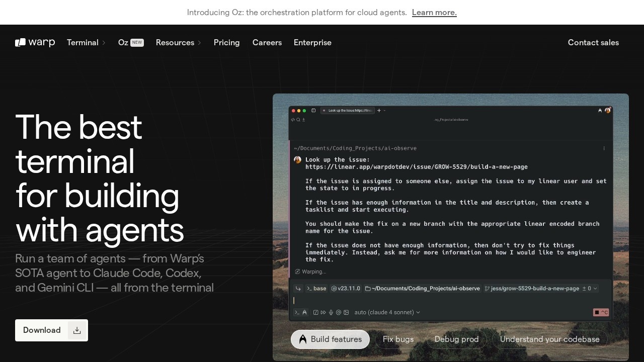644x362 pixels.
Task: Click the Download button
Action: point(51,330)
